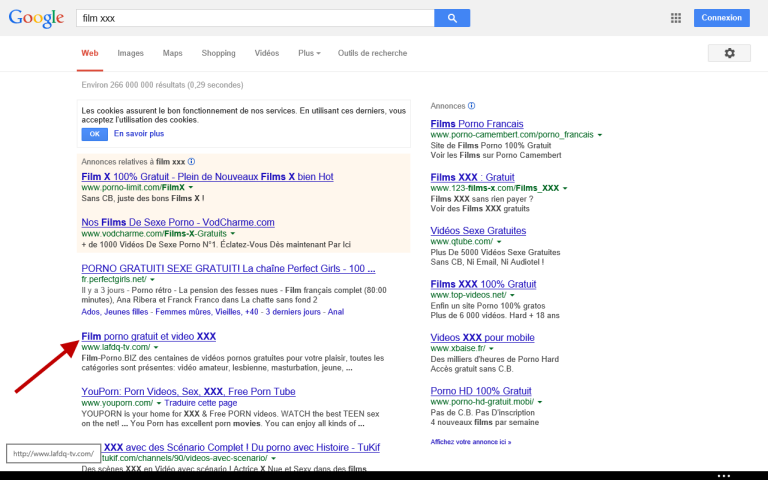Image resolution: width=768 pixels, height=480 pixels.
Task: Expand arrow next to fr.perfectgirls.net URL
Action: [152, 280]
